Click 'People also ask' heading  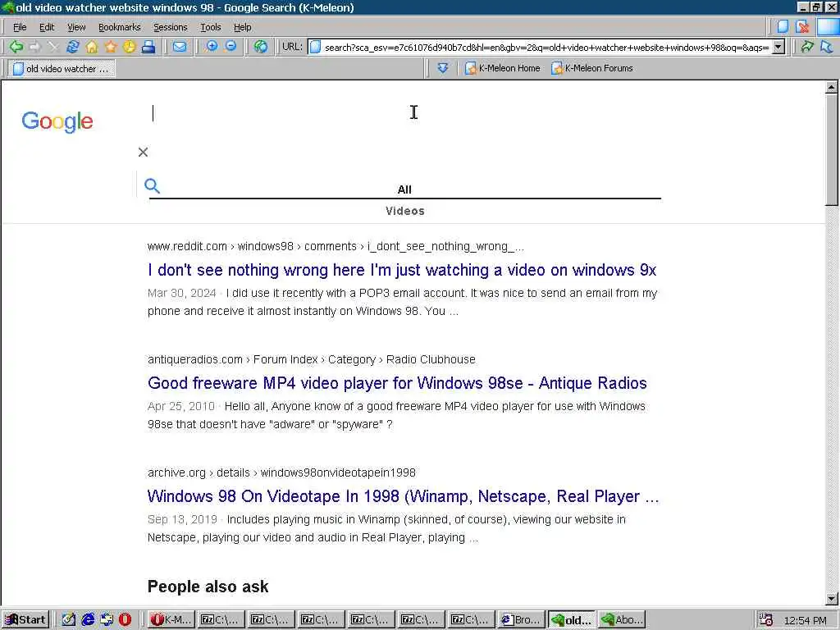click(x=208, y=587)
